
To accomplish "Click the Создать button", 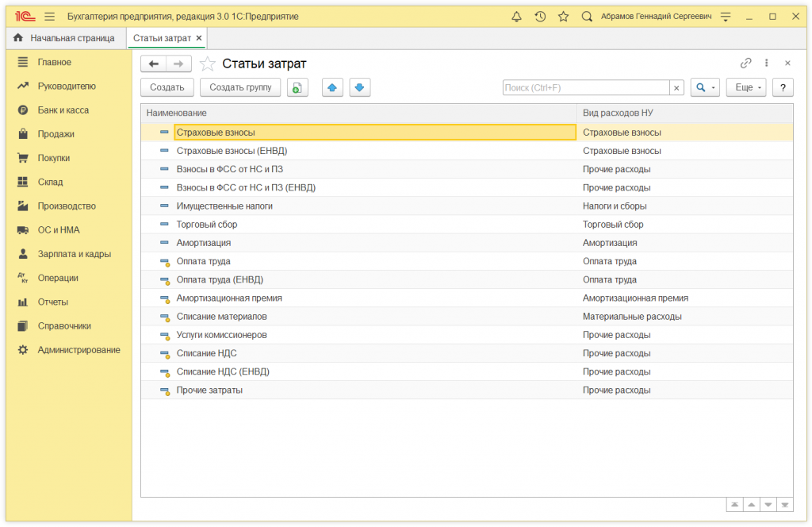I will tap(167, 87).
